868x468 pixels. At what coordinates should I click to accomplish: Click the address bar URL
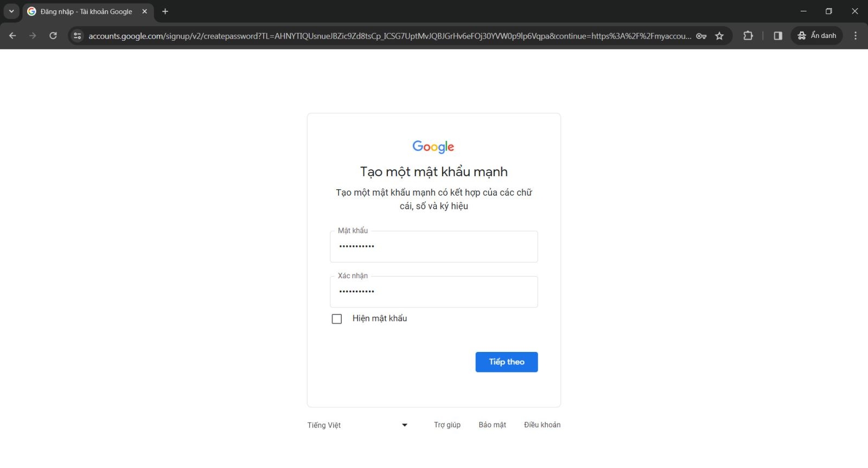pyautogui.click(x=390, y=36)
